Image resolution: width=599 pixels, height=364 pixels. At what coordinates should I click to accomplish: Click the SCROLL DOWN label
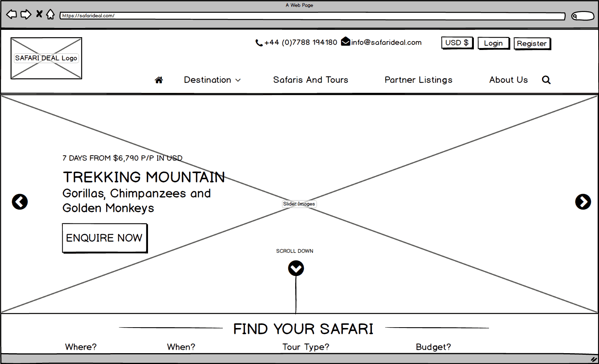[294, 251]
